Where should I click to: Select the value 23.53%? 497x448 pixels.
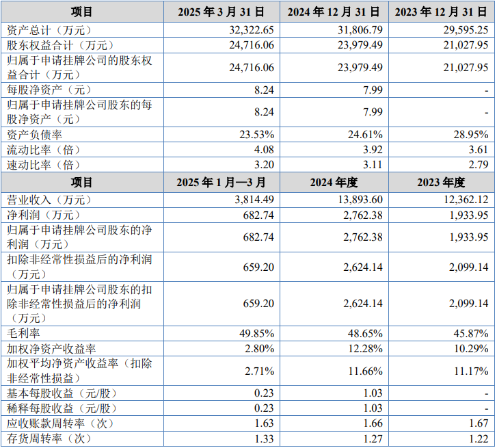click(256, 135)
